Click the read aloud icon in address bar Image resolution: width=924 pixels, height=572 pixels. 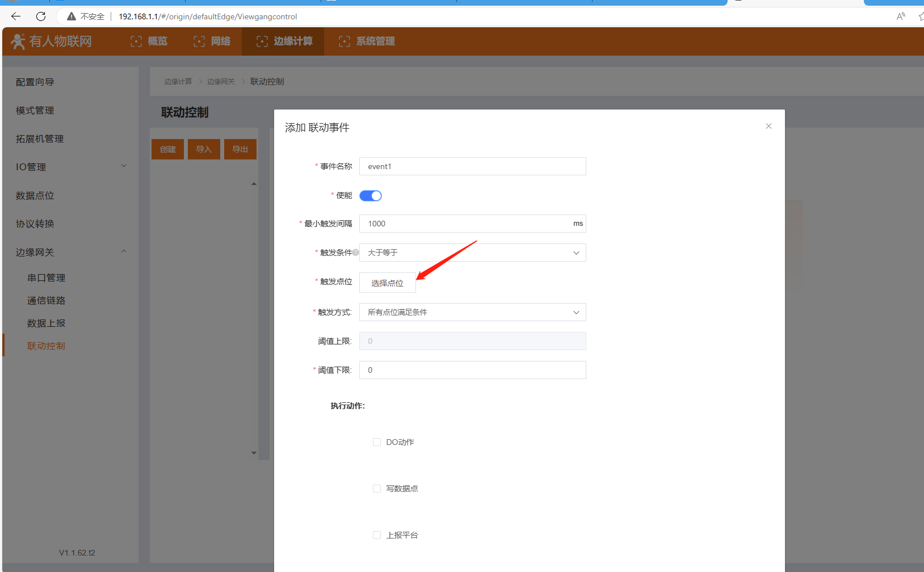(x=900, y=16)
